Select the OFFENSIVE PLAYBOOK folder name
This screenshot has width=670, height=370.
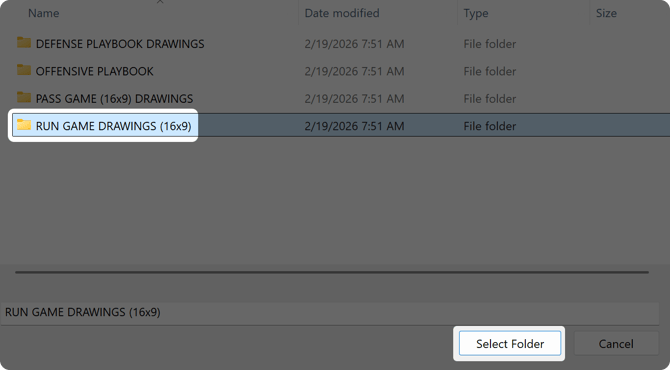[94, 71]
